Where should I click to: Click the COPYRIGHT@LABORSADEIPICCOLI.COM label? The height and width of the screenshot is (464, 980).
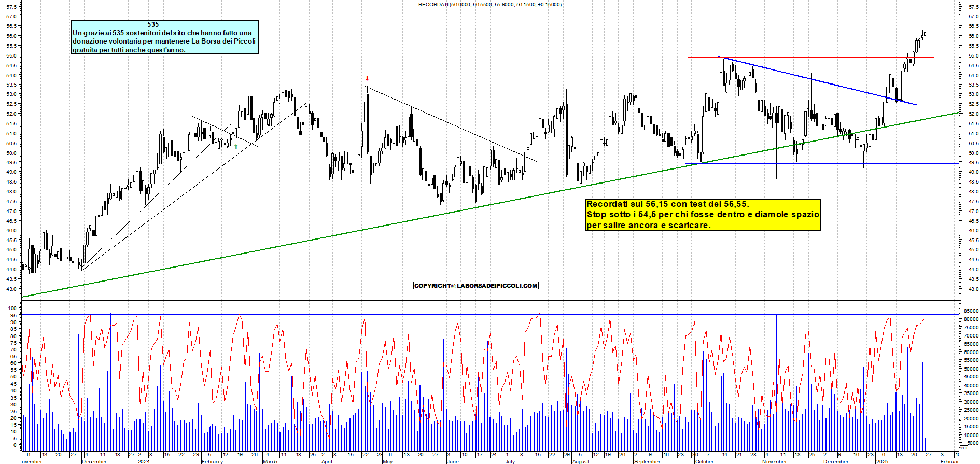pos(476,286)
